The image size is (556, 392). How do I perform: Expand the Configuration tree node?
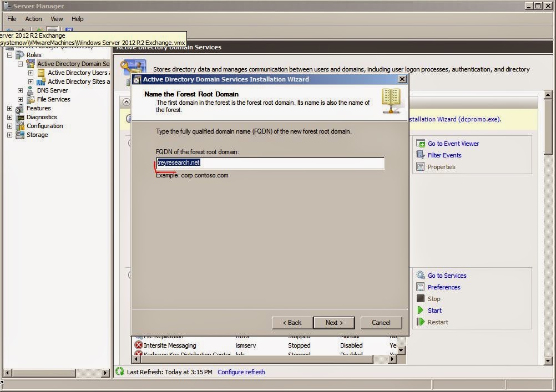(9, 126)
